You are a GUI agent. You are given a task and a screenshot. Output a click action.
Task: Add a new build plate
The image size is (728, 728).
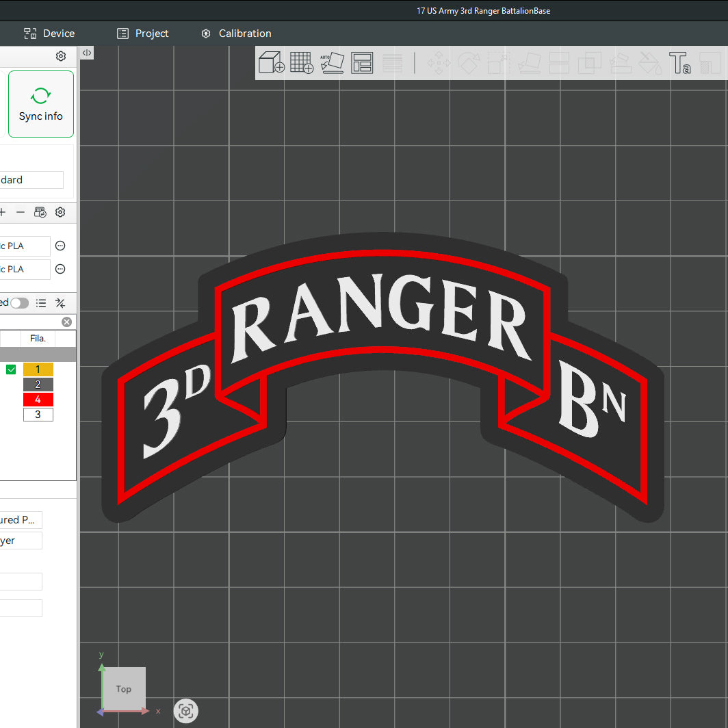click(302, 62)
